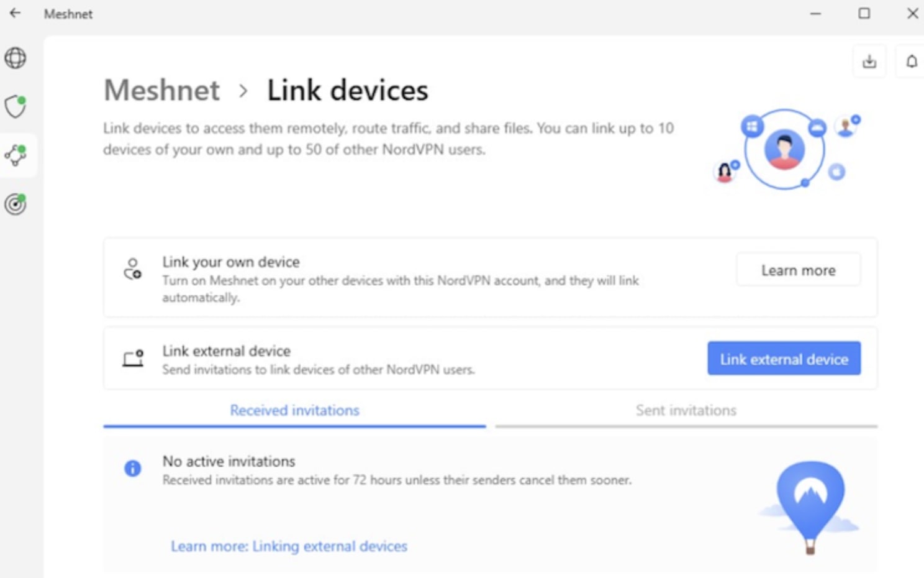Click the Learn more button
This screenshot has height=578, width=924.
click(798, 270)
